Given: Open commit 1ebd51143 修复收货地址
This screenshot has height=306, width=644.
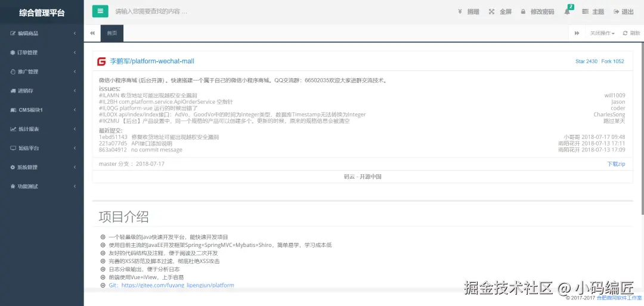Looking at the screenshot, I should coord(159,137).
